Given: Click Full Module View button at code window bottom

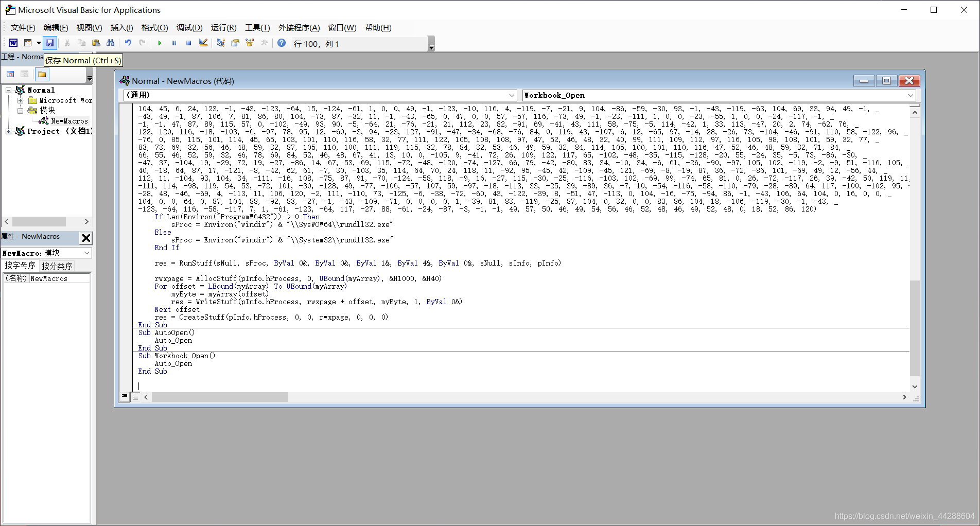Looking at the screenshot, I should click(135, 397).
